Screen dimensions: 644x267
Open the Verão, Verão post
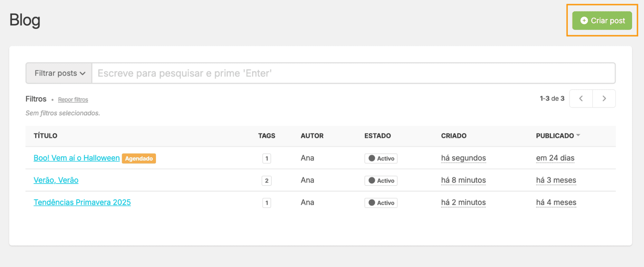pos(56,180)
